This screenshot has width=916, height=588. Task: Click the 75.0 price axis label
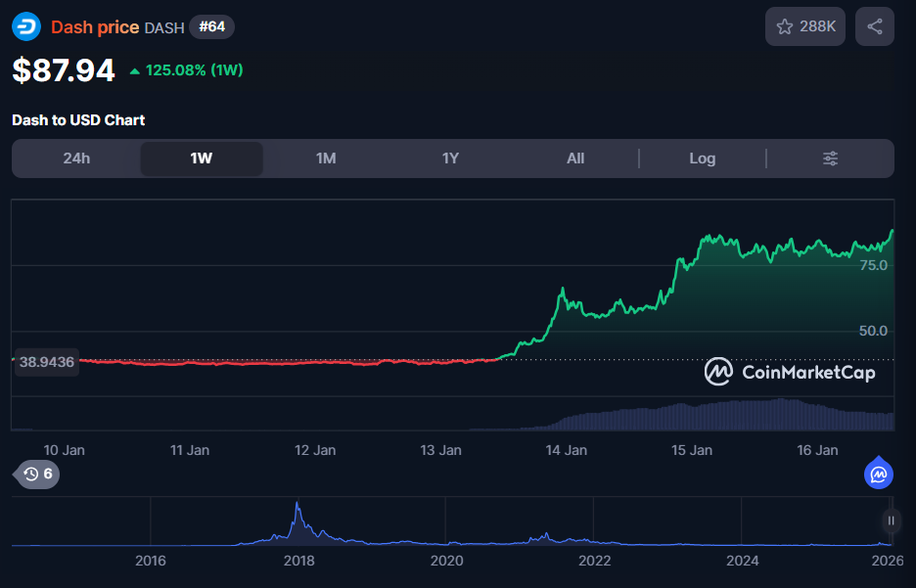click(x=873, y=265)
